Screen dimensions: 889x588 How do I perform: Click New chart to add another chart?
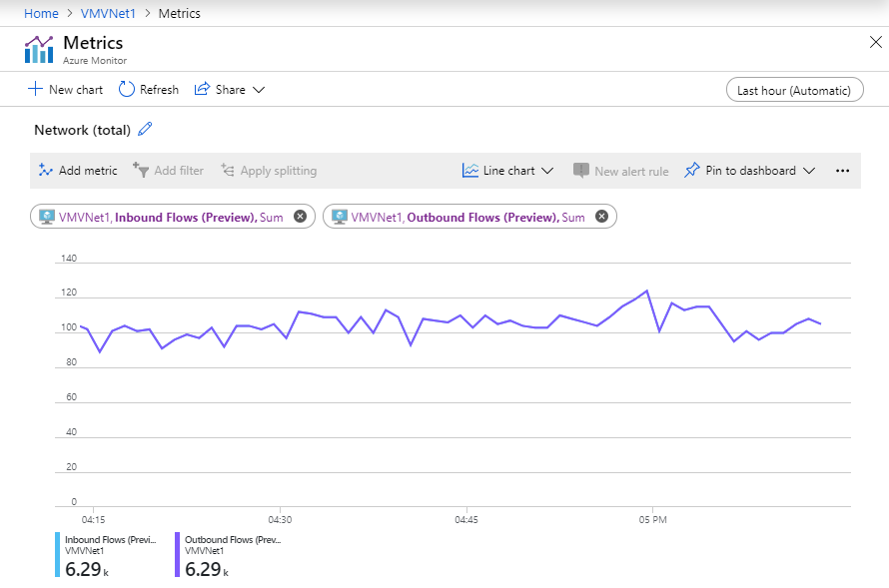coord(65,89)
